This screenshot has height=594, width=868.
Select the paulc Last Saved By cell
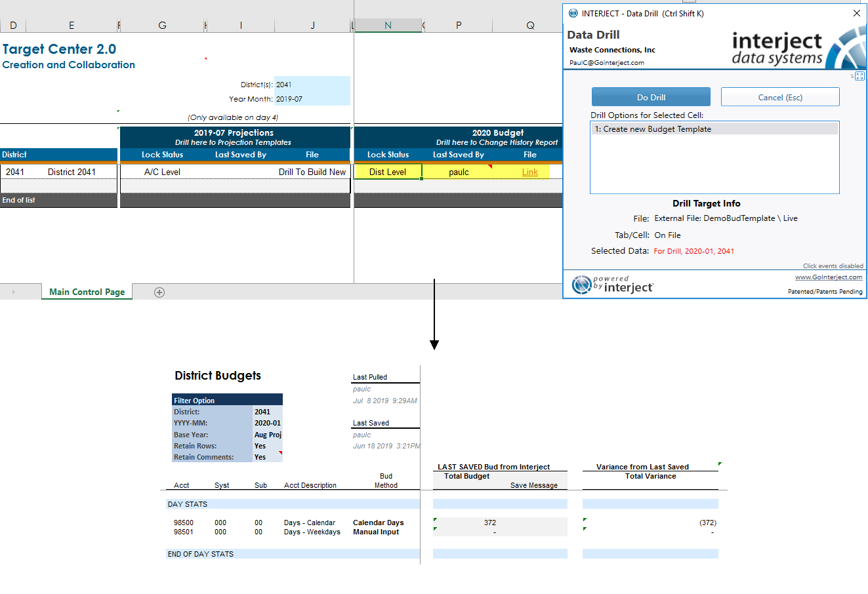pos(459,172)
